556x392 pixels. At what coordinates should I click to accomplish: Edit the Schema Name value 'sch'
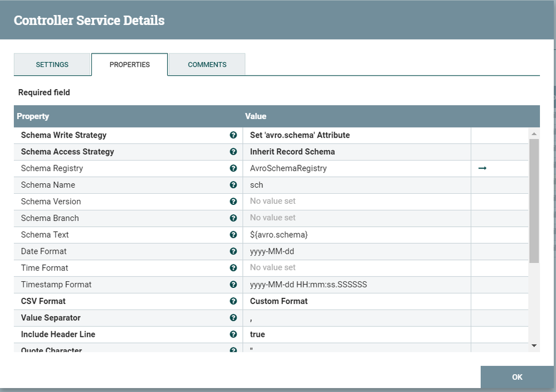357,185
